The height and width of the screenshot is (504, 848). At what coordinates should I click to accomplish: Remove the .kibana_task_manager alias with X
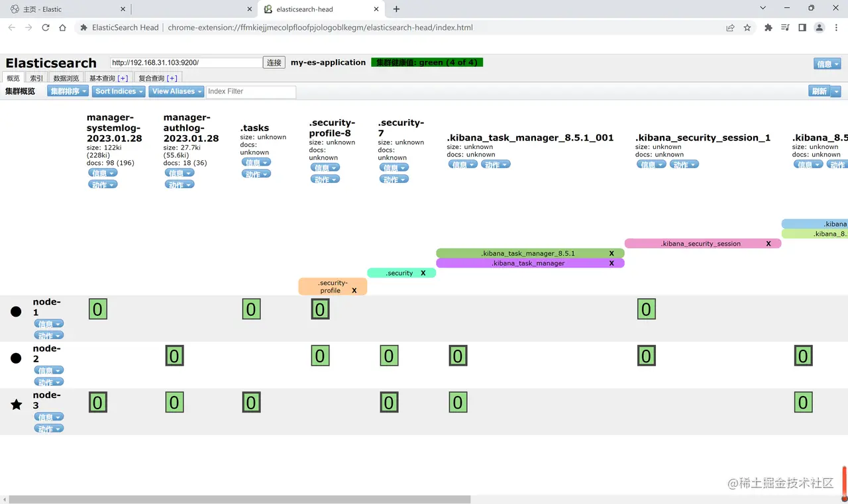[611, 263]
